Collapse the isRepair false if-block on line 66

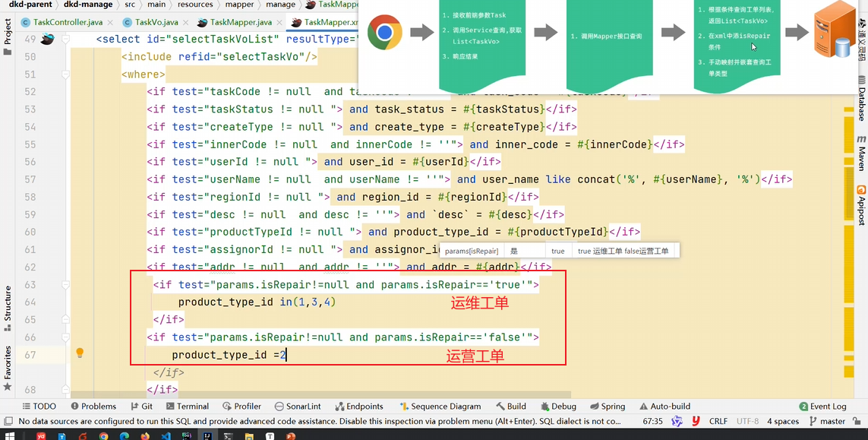pos(65,337)
